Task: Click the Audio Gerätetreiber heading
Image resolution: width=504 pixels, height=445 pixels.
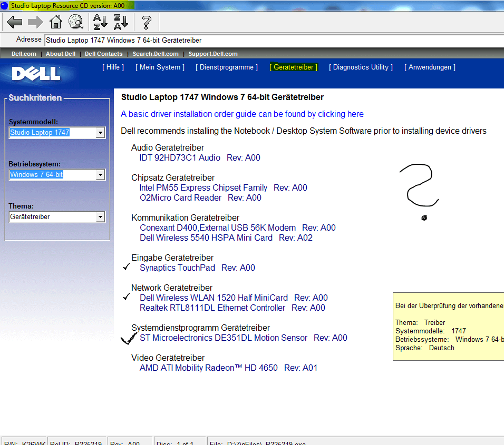Action: (x=168, y=147)
